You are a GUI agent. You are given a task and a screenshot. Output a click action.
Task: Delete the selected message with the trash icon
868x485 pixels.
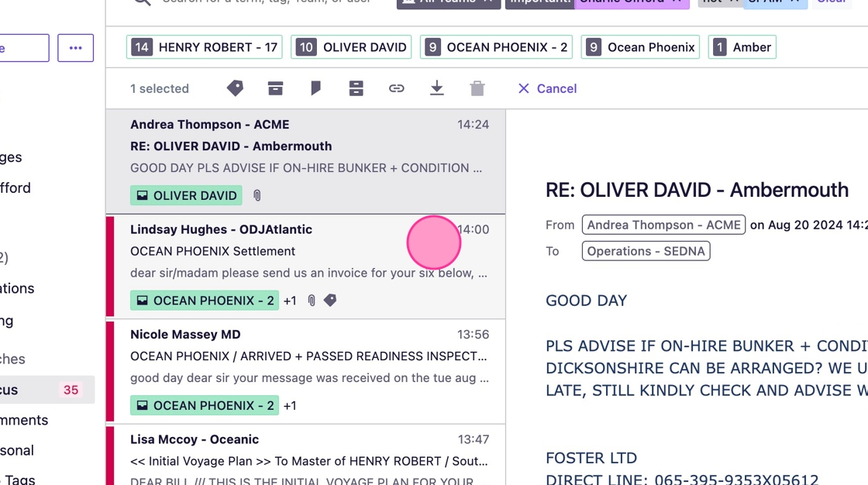(x=477, y=88)
